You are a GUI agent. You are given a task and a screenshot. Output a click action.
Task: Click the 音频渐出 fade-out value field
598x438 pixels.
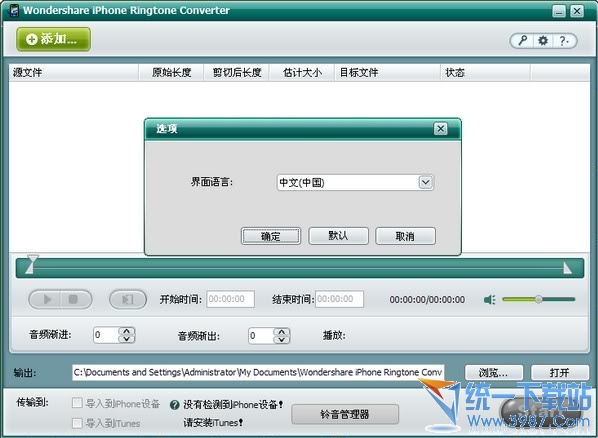point(261,336)
